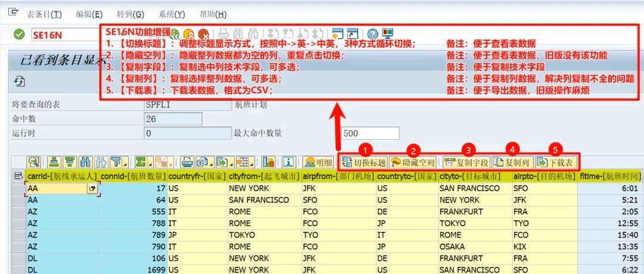Select the row selector for connid 64
This screenshot has width=644, height=274.
[18, 201]
